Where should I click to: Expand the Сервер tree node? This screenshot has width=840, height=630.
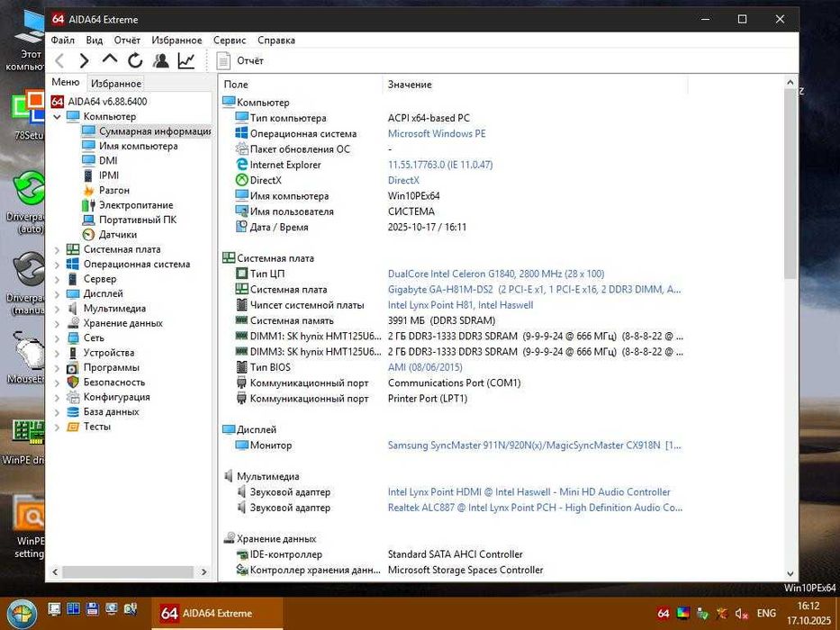(x=58, y=279)
